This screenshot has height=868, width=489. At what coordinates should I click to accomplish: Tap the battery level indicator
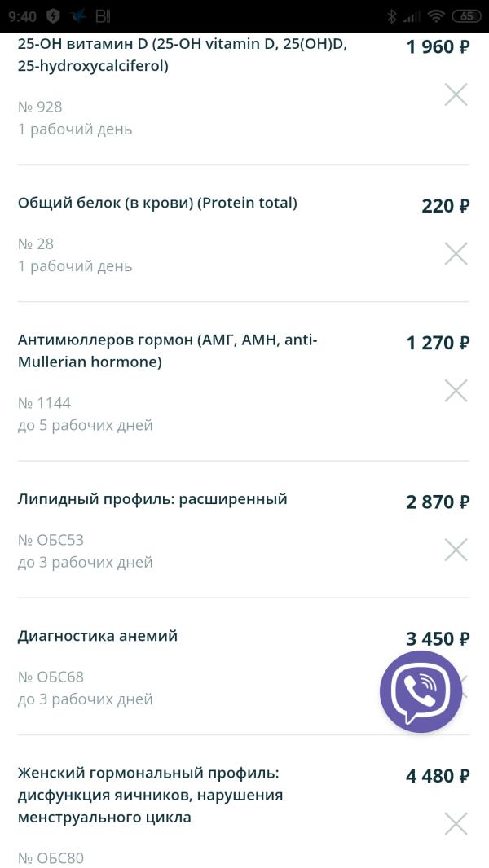(466, 16)
